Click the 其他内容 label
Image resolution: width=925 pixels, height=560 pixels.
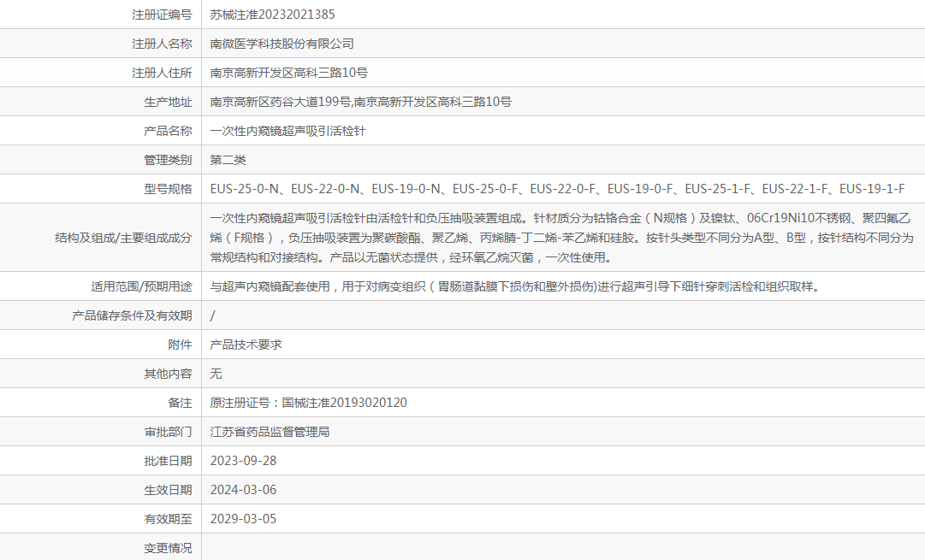(168, 374)
